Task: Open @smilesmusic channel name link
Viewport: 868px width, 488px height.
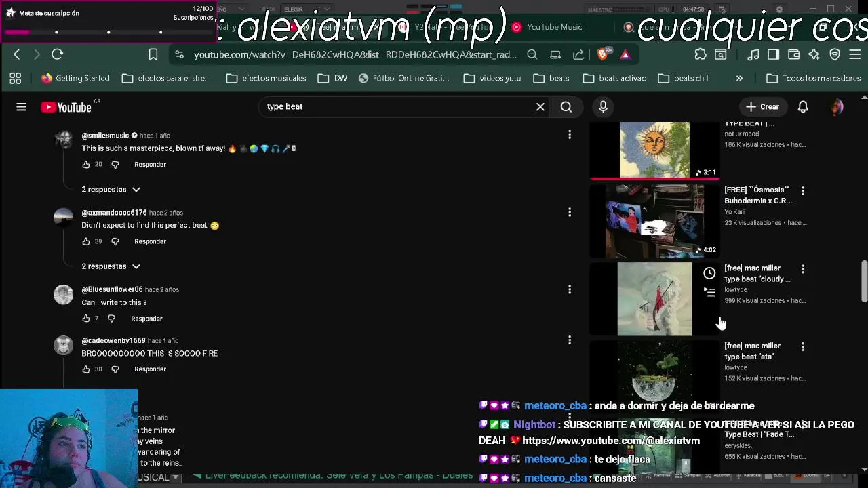Action: click(x=105, y=136)
